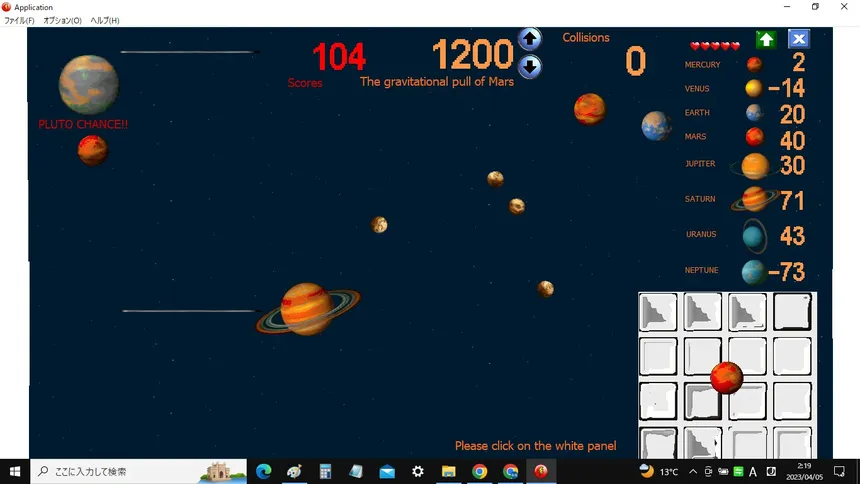
Task: Click the lowest small brown moon
Action: pyautogui.click(x=545, y=289)
